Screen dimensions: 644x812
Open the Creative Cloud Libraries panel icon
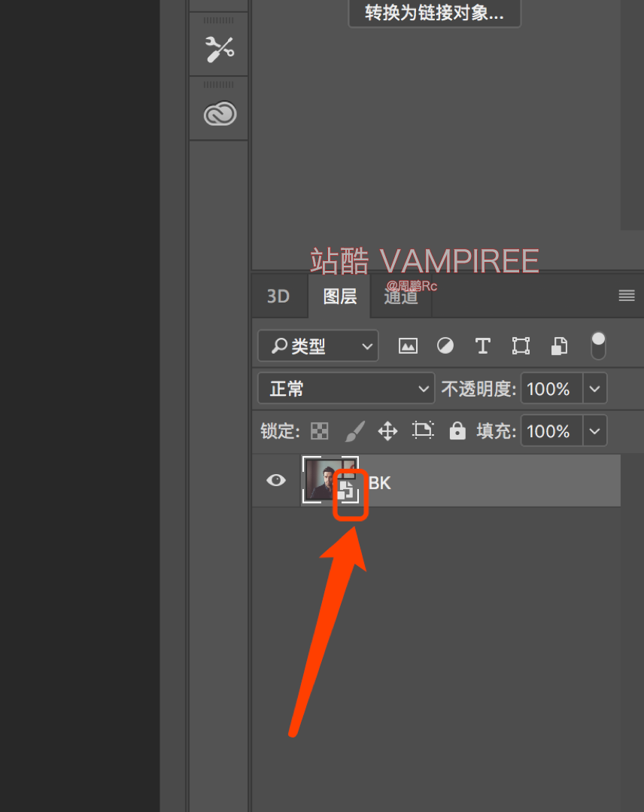pyautogui.click(x=220, y=114)
